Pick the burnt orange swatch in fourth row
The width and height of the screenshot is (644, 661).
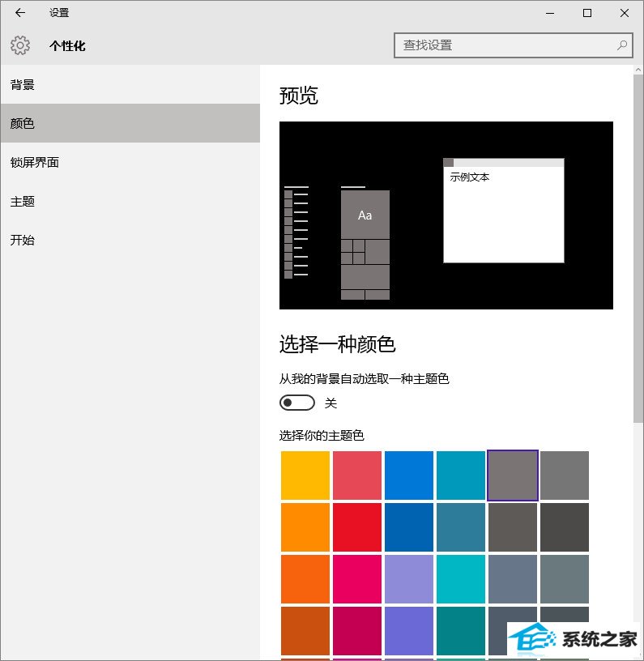click(x=305, y=631)
